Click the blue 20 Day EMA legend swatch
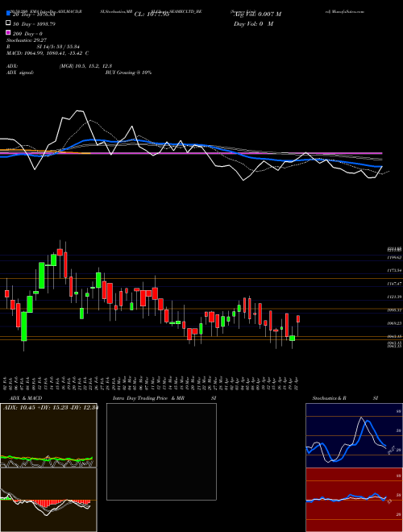This screenshot has width=403, height=532. click(x=8, y=14)
